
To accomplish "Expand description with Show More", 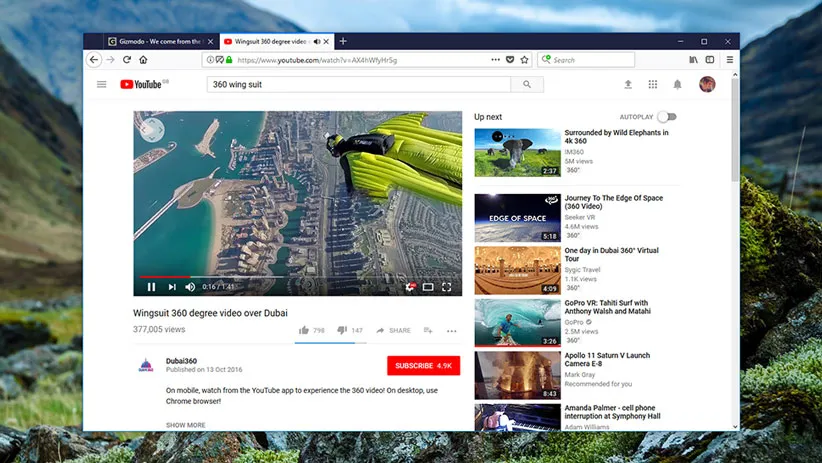I will tap(185, 425).
